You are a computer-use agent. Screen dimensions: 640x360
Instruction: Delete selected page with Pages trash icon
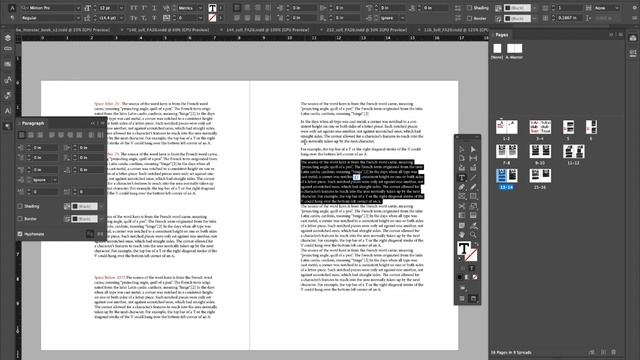(614, 352)
